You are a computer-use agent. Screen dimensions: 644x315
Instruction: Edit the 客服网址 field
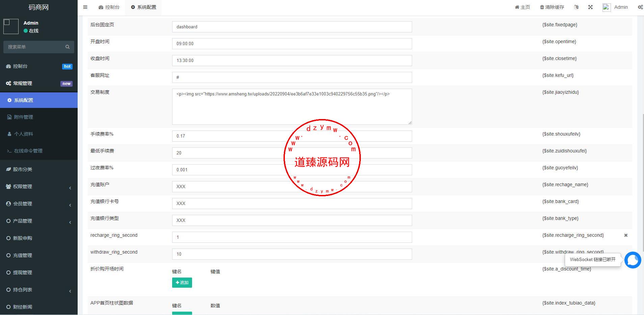click(x=292, y=77)
